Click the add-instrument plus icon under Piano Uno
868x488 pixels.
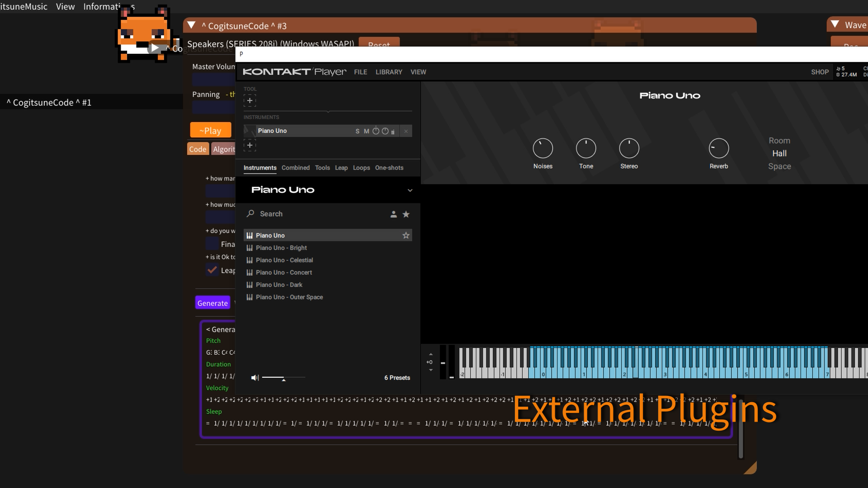(250, 145)
